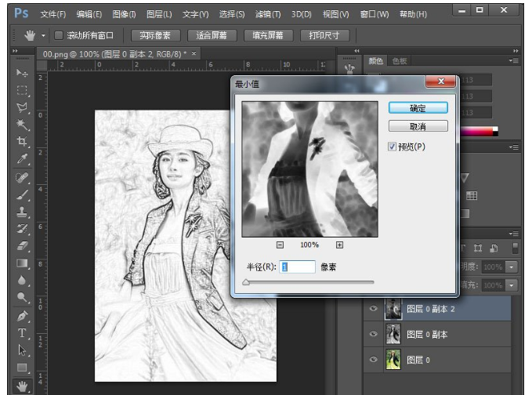Select the Magic Wand tool
This screenshot has height=395, width=532.
click(x=22, y=125)
